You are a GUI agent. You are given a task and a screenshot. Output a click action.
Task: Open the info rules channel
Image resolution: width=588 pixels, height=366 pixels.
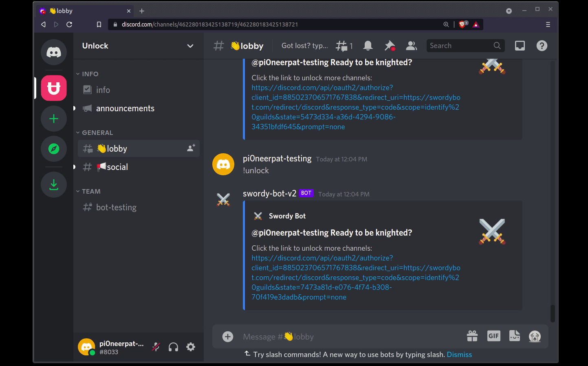139,90
